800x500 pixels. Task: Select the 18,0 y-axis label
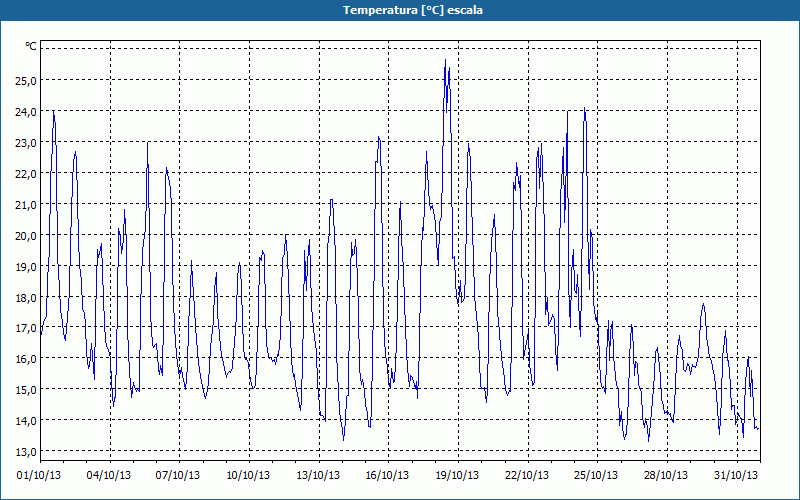[27, 297]
